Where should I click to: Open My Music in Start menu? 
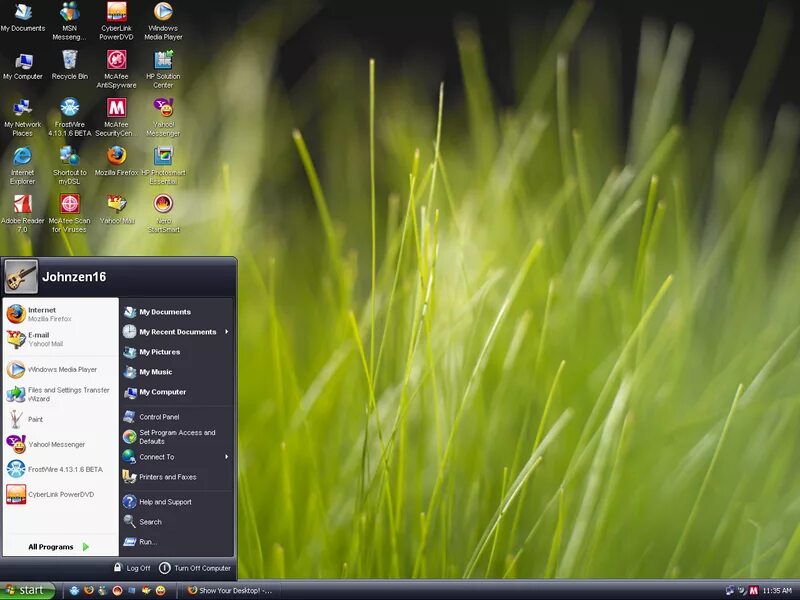[x=177, y=371]
